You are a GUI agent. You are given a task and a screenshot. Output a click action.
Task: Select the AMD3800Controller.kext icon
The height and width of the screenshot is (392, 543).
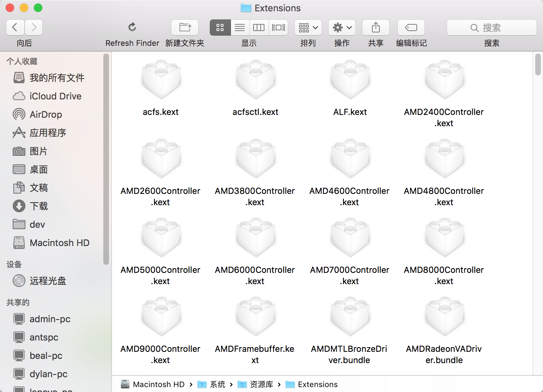pos(256,158)
